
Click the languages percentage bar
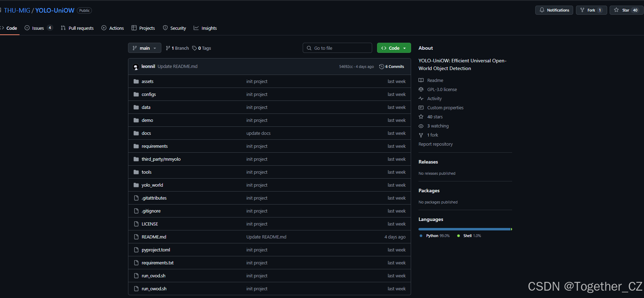465,229
